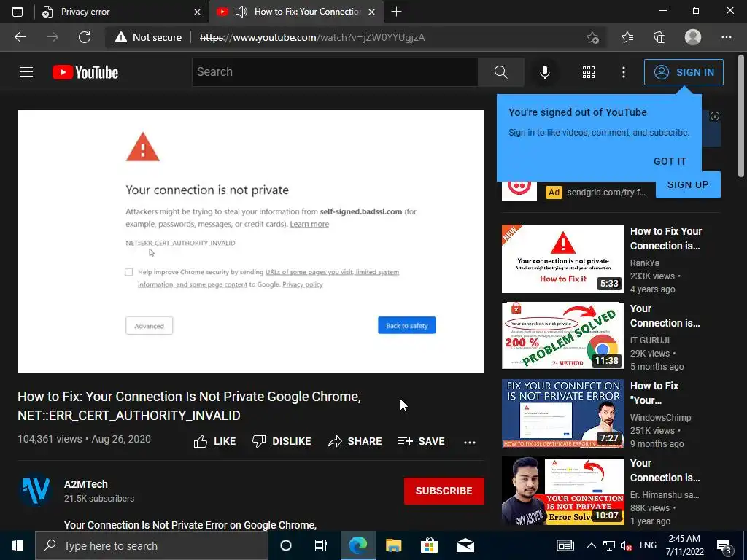Click in the YouTube search field
This screenshot has height=560, width=747.
[334, 72]
